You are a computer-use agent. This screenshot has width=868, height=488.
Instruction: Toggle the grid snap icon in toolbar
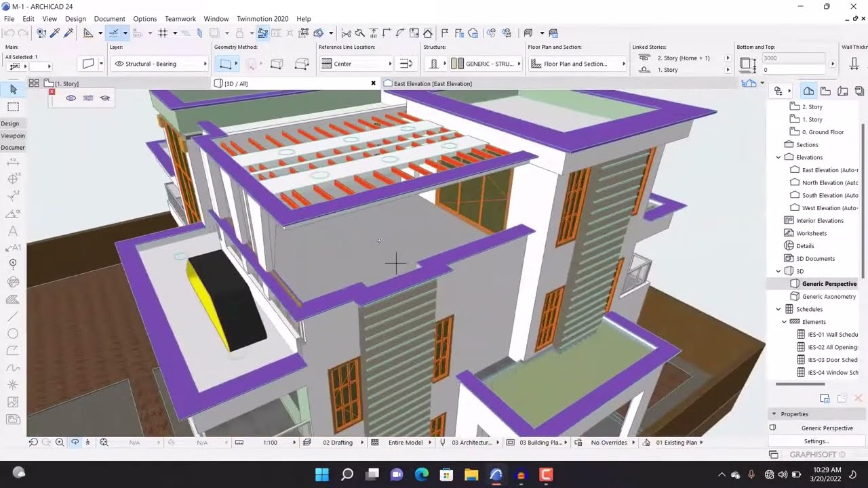(x=163, y=33)
